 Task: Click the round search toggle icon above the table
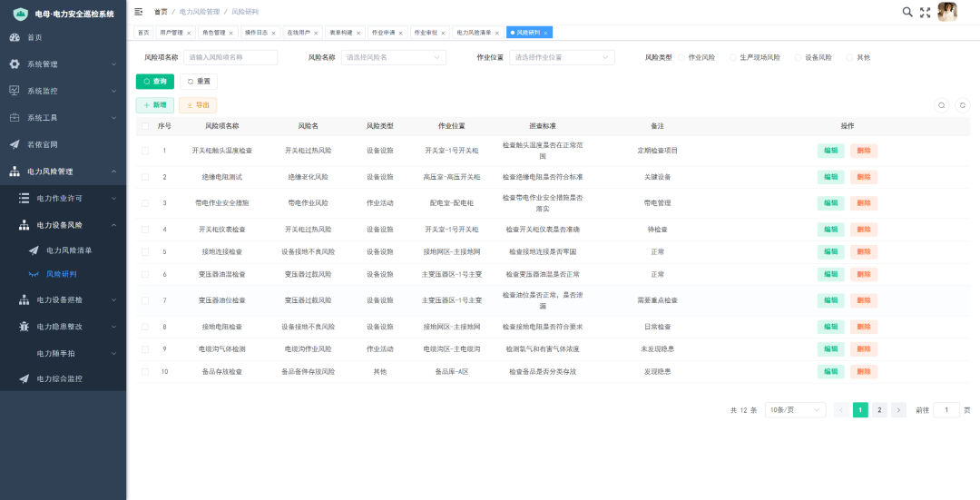pyautogui.click(x=942, y=105)
